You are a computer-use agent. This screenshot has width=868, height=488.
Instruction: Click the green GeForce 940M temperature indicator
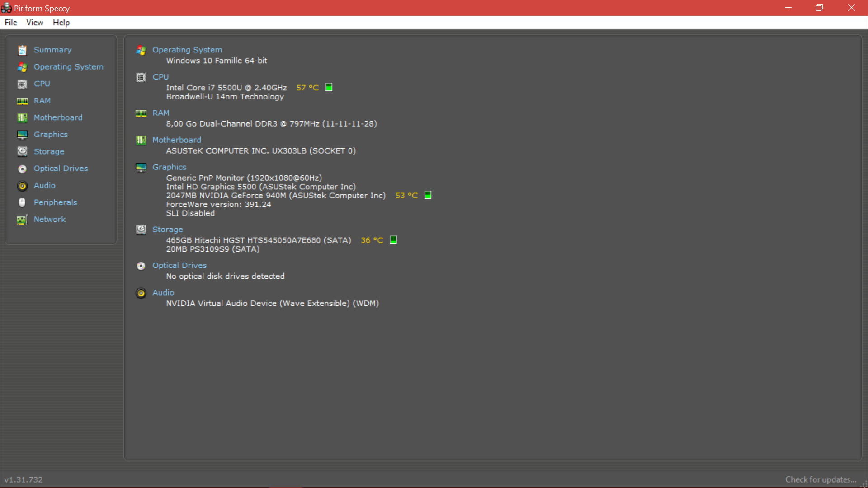pos(428,195)
